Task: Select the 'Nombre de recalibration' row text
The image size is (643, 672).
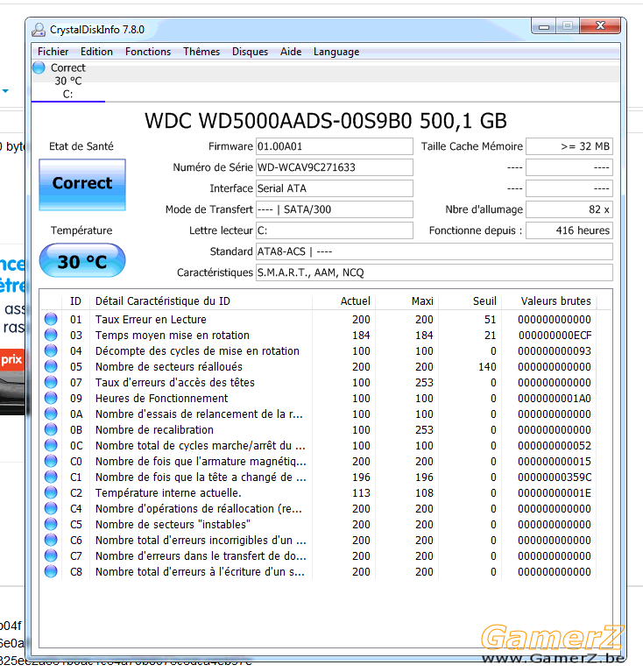Action: pyautogui.click(x=154, y=430)
